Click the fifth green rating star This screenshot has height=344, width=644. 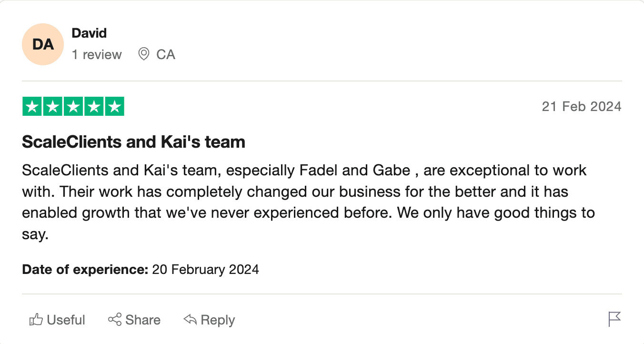(x=114, y=106)
